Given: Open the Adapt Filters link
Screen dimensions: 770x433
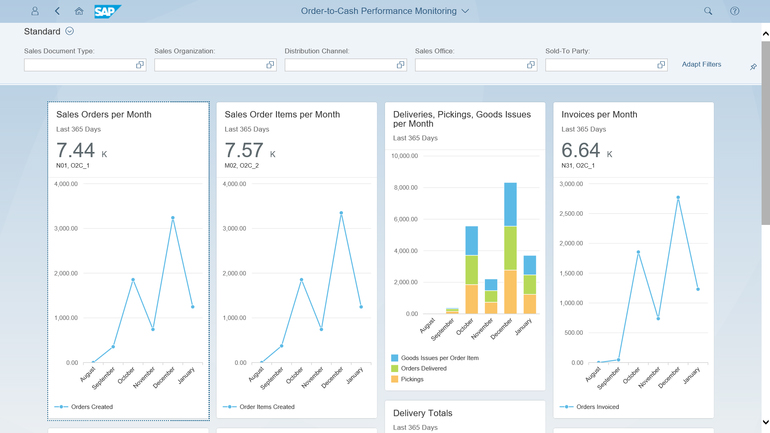Looking at the screenshot, I should tap(701, 64).
